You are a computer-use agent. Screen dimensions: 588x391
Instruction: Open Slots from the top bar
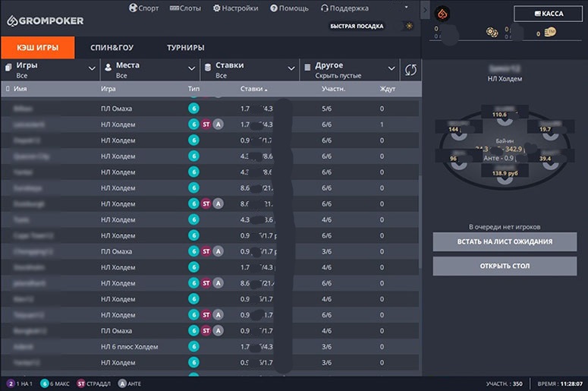click(x=185, y=8)
